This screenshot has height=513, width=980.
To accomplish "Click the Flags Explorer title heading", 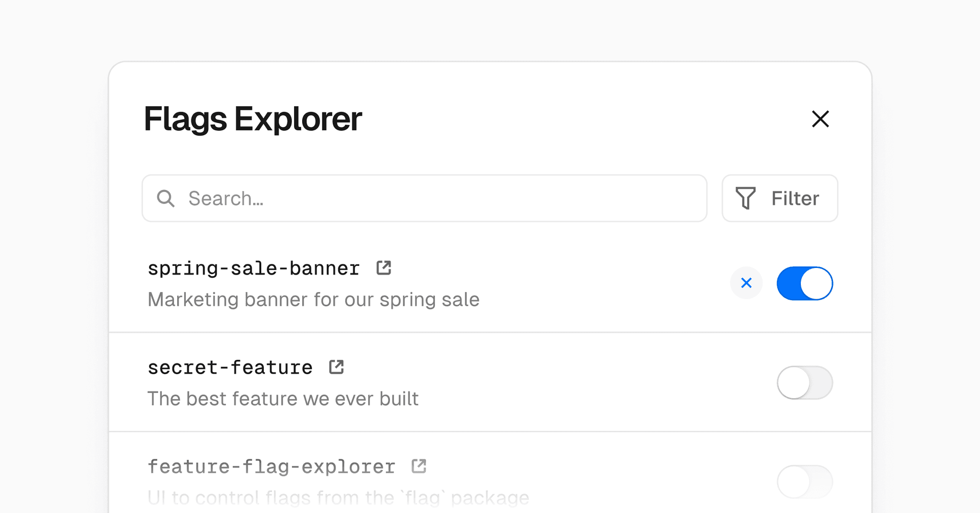I will click(253, 119).
